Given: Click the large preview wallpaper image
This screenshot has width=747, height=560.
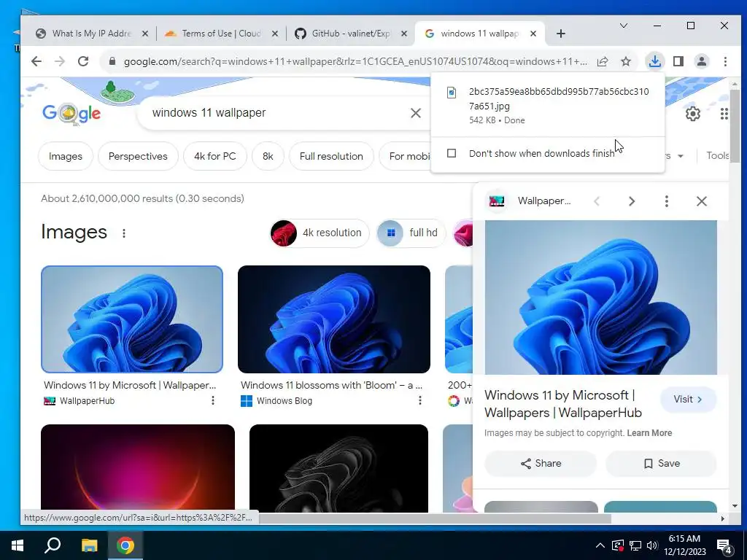Looking at the screenshot, I should tap(601, 297).
